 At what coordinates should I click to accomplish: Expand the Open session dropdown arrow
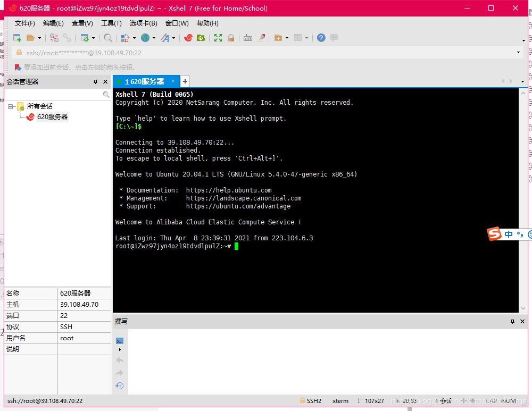tap(39, 38)
